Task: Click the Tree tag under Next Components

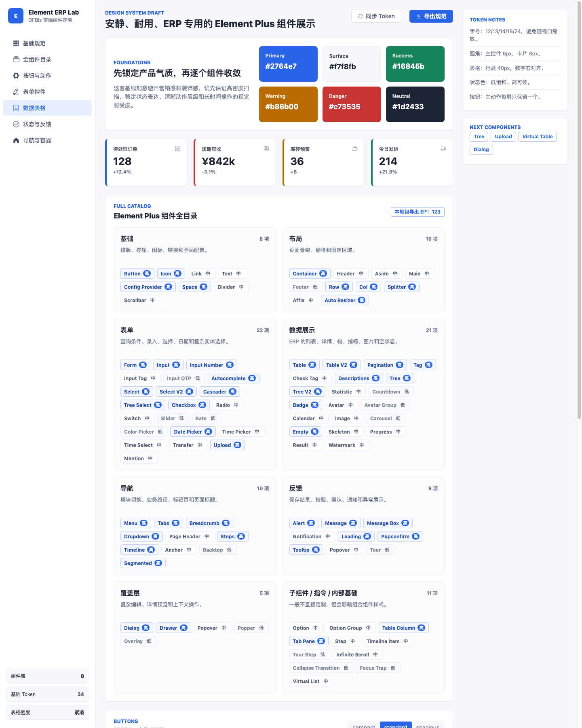Action: pos(479,137)
